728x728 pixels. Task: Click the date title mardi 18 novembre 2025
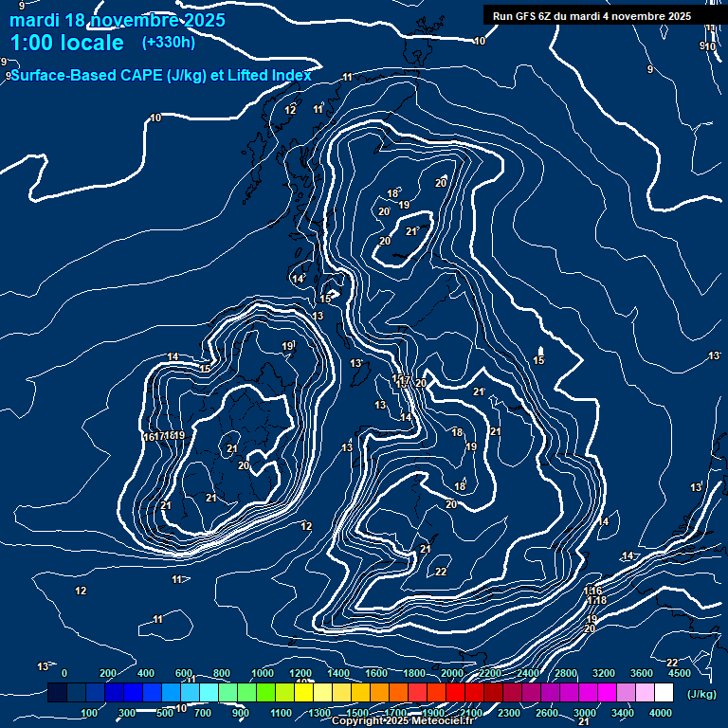click(x=118, y=20)
